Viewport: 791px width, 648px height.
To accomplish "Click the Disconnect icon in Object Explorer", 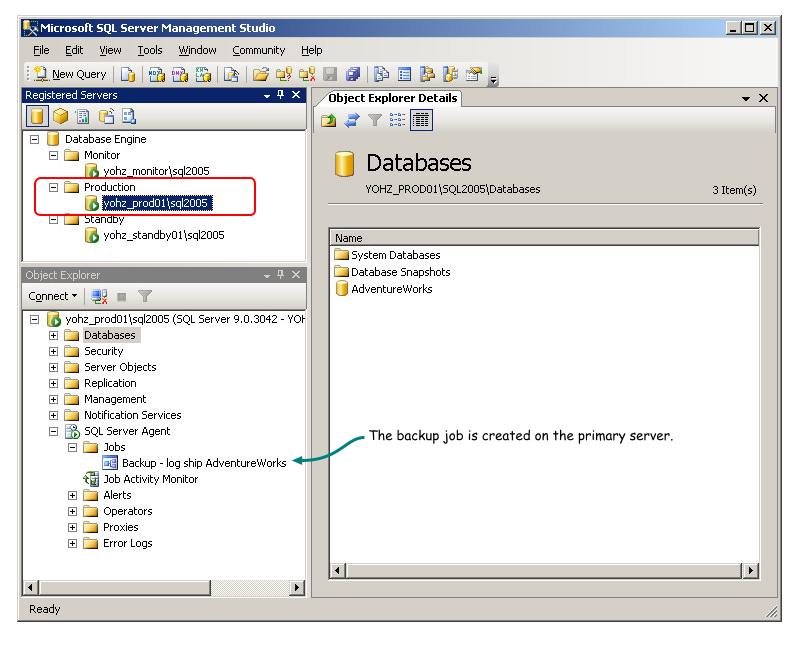I will pos(99,297).
